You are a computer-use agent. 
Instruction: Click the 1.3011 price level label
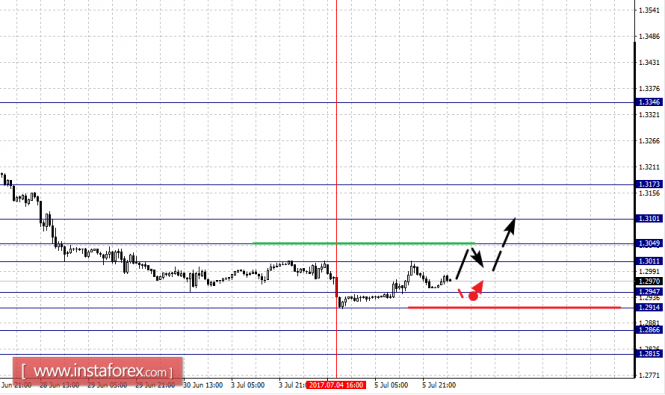[x=649, y=261]
